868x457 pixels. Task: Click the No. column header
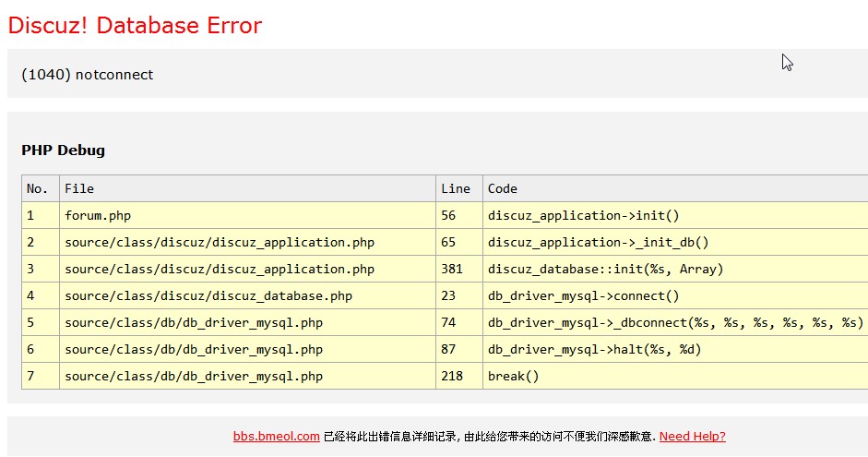[37, 189]
